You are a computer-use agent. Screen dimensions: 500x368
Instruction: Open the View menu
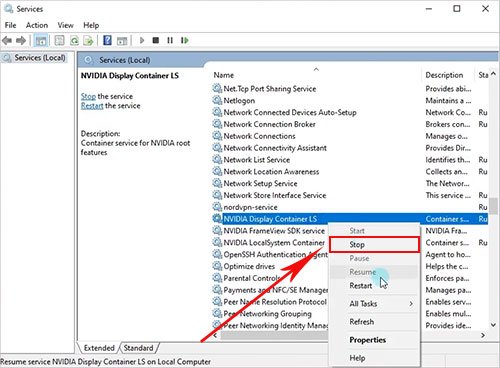(65, 25)
